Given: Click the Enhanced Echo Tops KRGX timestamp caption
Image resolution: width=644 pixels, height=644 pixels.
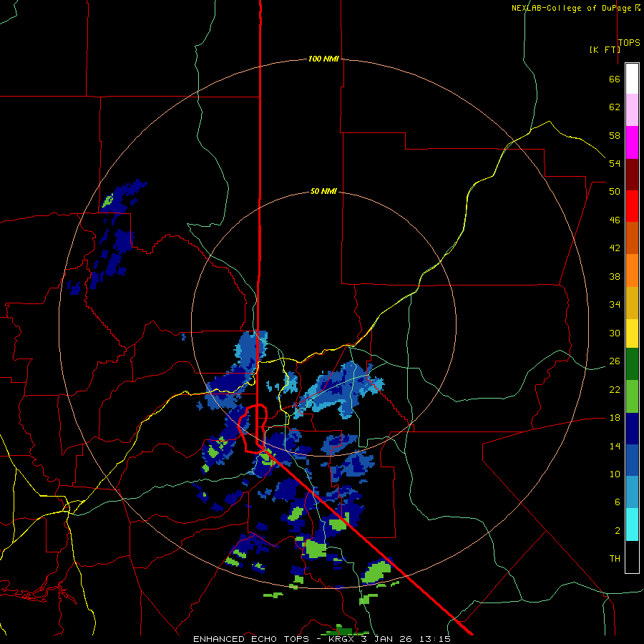Looking at the screenshot, I should (322, 639).
